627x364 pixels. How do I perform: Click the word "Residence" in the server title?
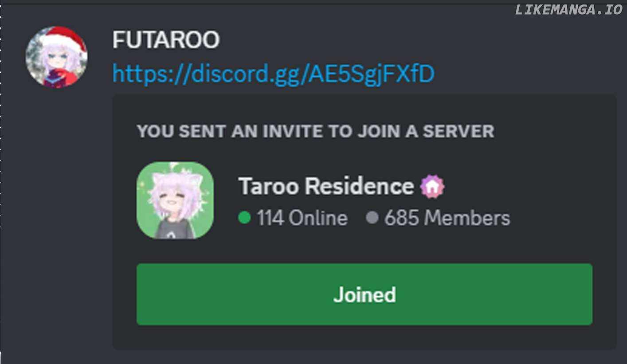click(359, 186)
